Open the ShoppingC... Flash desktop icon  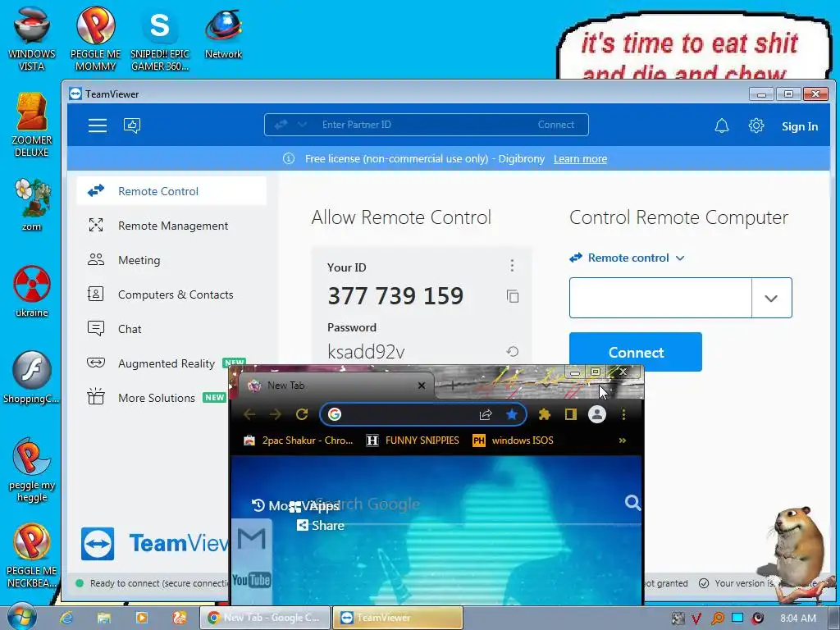(x=32, y=377)
